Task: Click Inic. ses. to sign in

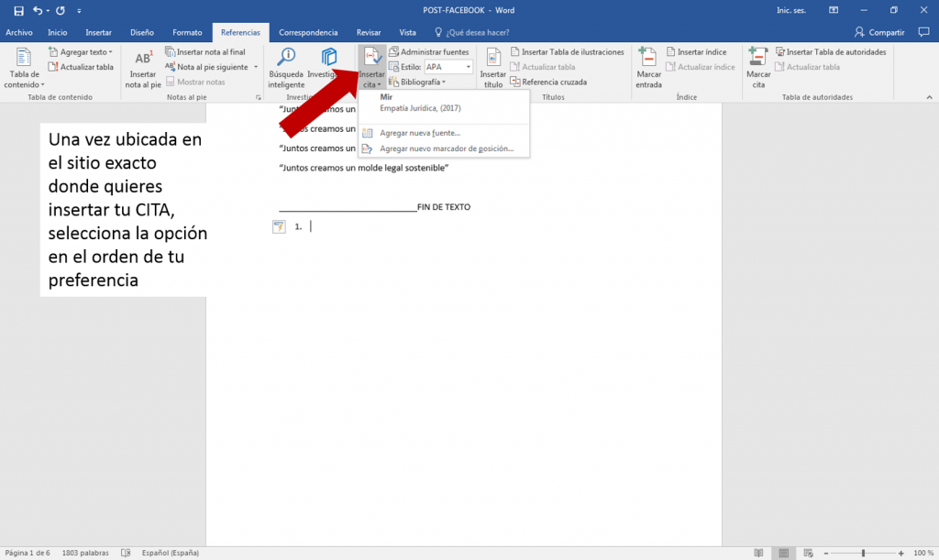Action: 791,10
